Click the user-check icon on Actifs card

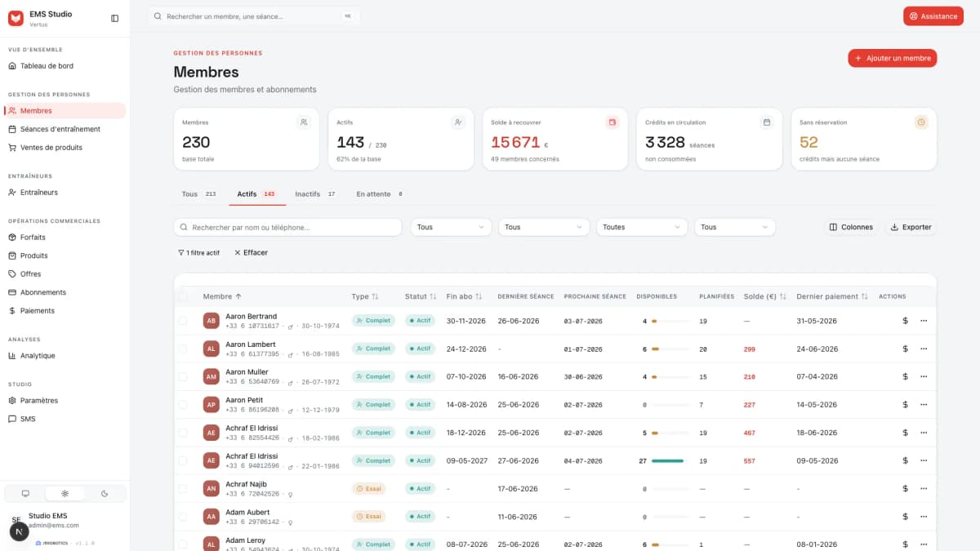click(458, 122)
